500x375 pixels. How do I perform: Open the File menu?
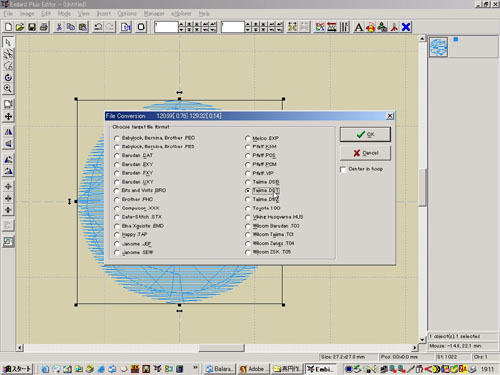[8, 14]
